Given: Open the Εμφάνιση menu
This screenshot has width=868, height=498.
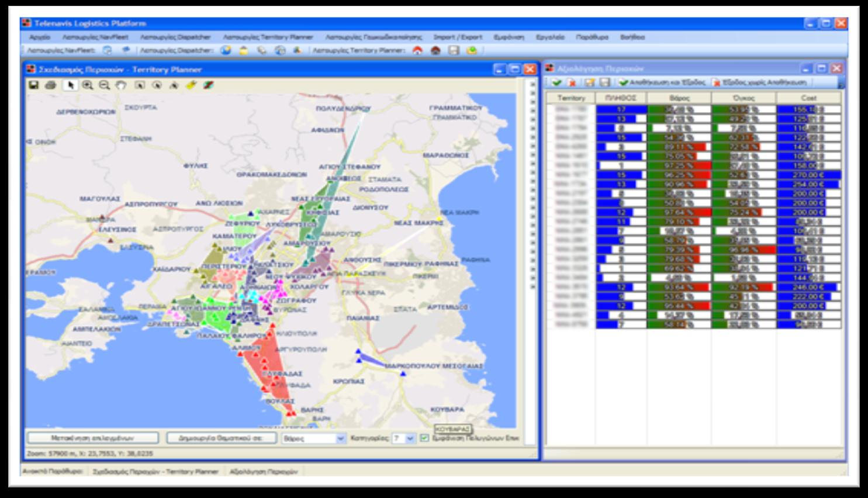Looking at the screenshot, I should (509, 37).
